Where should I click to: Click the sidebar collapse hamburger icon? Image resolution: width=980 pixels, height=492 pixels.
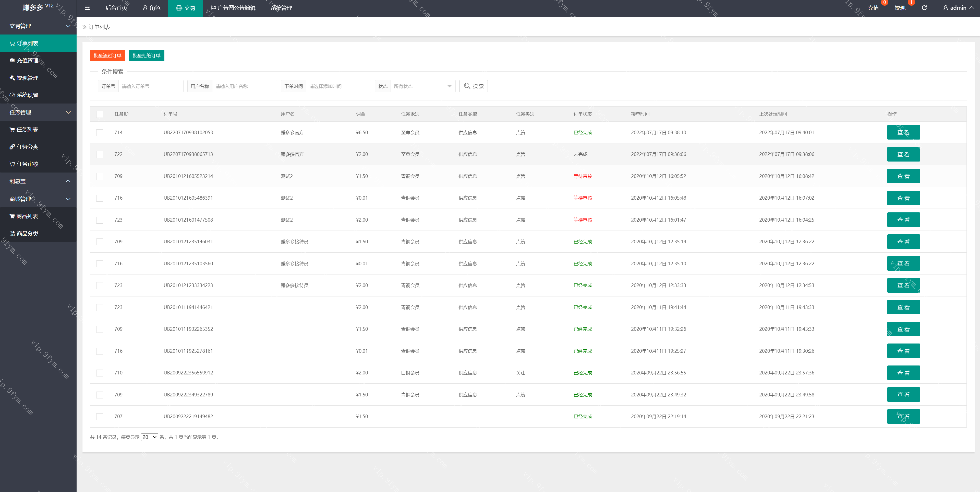pos(87,8)
